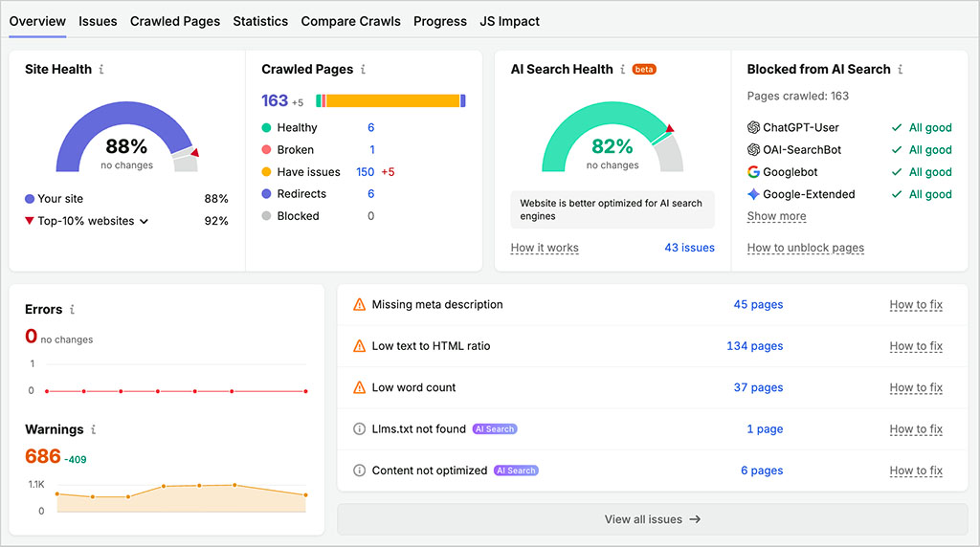Viewport: 980px width, 547px height.
Task: Click the Content not optimized notice icon
Action: 360,470
